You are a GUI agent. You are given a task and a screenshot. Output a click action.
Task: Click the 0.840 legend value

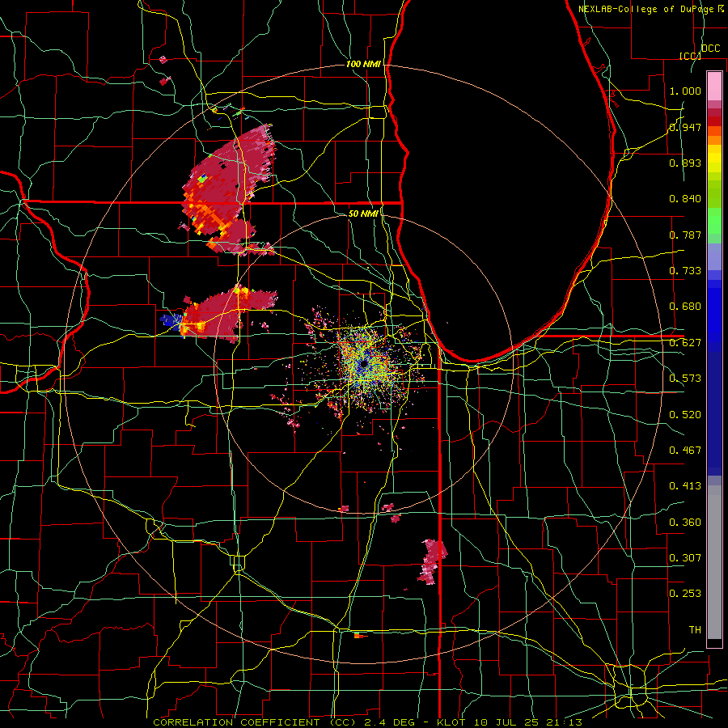click(685, 199)
